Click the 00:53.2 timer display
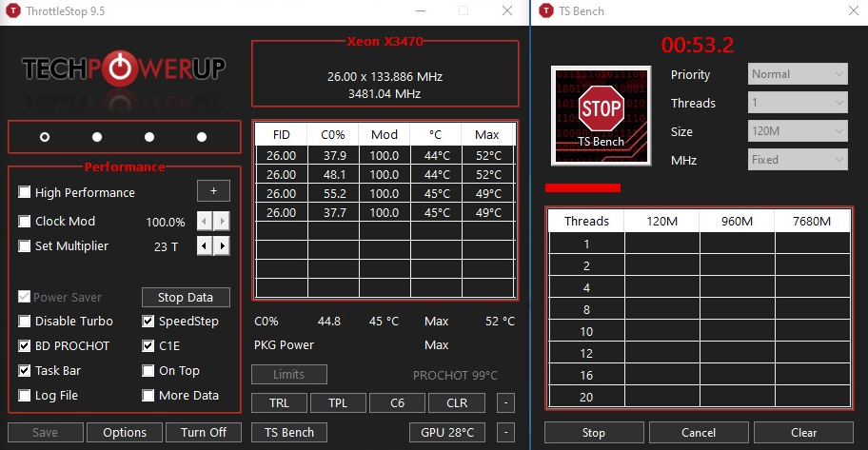 click(x=698, y=45)
